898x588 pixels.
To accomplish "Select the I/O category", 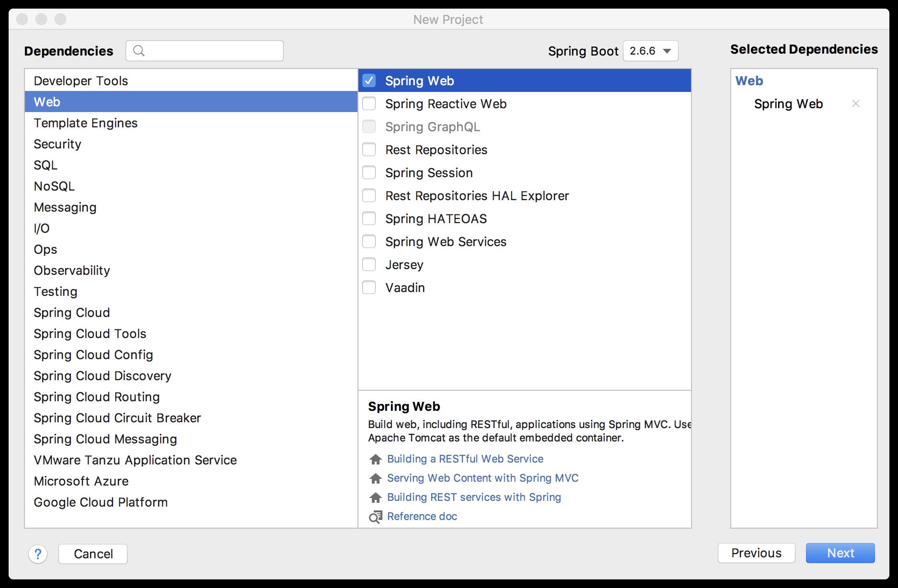I will pos(191,228).
